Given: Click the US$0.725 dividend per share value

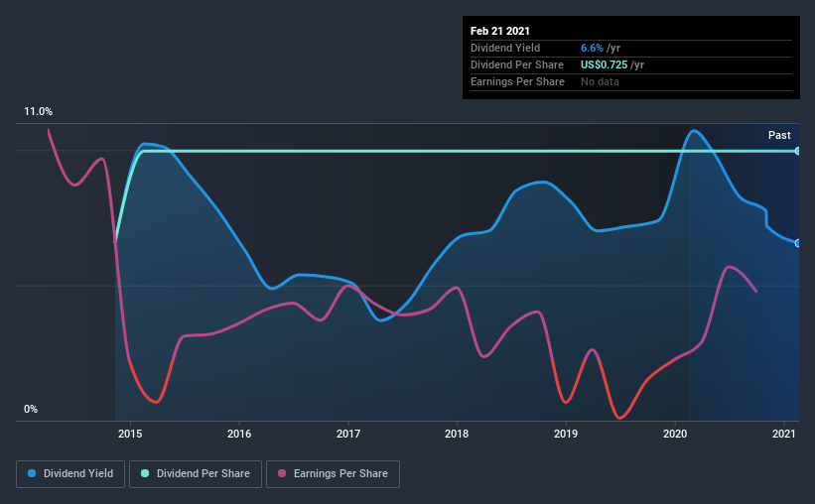Looking at the screenshot, I should [604, 64].
